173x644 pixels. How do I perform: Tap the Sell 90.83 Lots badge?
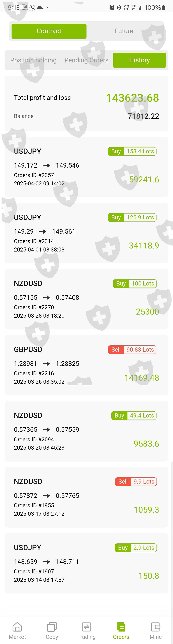tap(132, 350)
